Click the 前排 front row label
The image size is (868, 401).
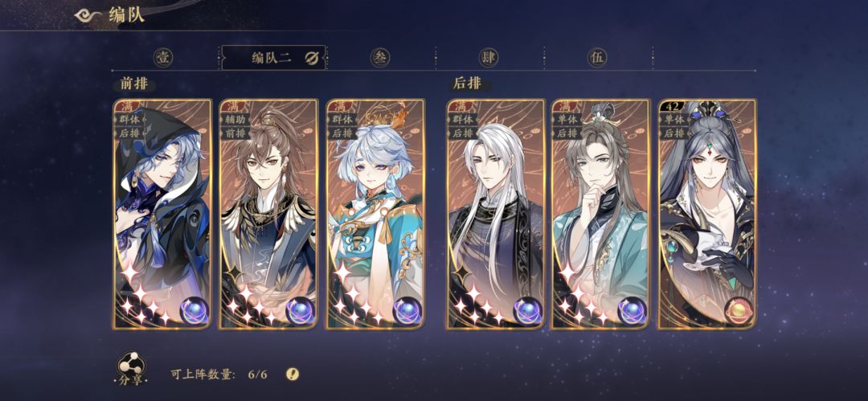point(134,84)
